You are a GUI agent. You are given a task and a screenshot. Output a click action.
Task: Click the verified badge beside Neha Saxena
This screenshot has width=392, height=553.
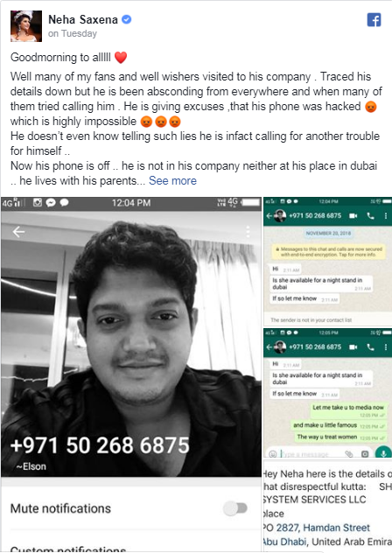coord(126,19)
